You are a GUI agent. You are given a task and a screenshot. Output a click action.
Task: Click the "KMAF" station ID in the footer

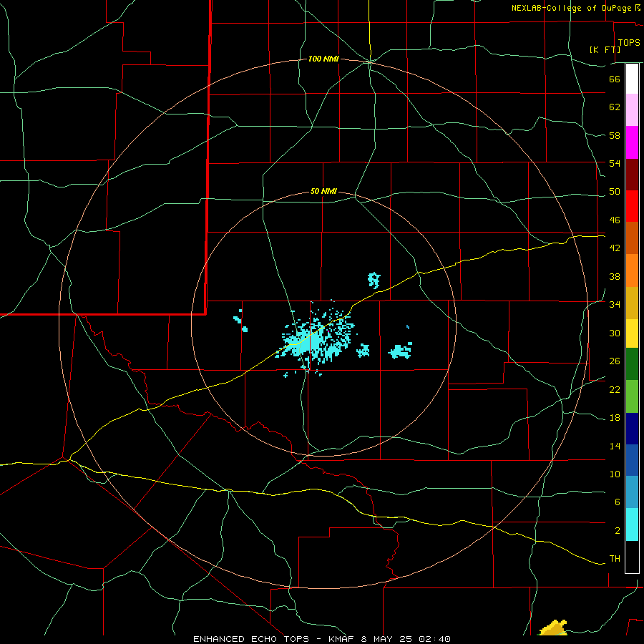coord(341,639)
